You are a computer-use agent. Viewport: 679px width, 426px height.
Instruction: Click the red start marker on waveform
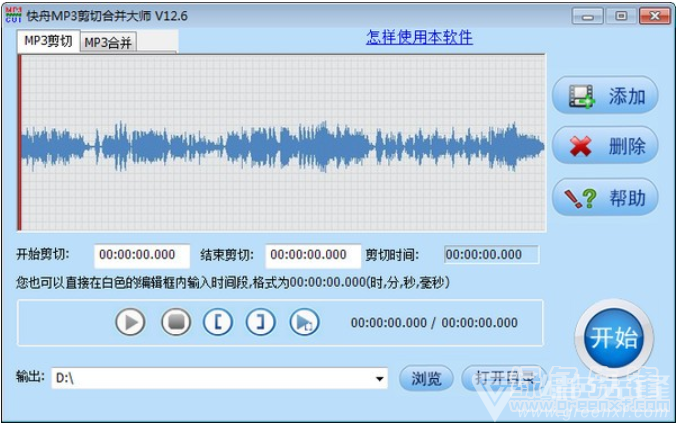pos(19,143)
